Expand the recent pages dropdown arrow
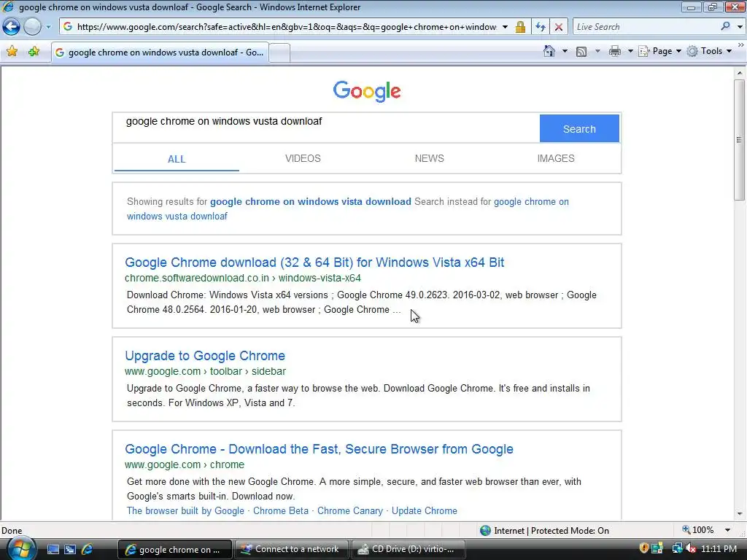747x560 pixels. pos(48,27)
